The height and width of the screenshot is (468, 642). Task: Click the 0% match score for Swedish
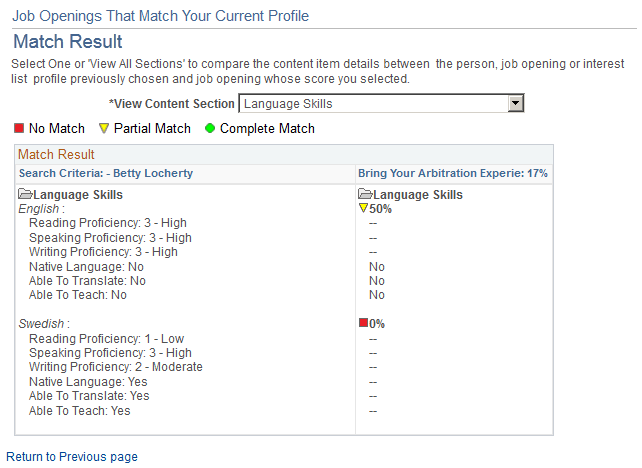(377, 324)
